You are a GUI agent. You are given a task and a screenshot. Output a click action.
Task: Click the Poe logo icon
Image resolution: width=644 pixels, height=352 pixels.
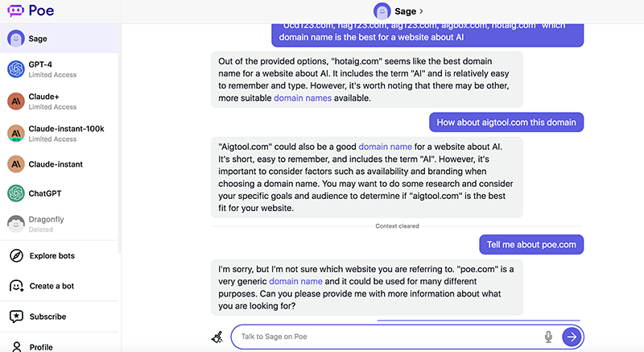click(16, 11)
